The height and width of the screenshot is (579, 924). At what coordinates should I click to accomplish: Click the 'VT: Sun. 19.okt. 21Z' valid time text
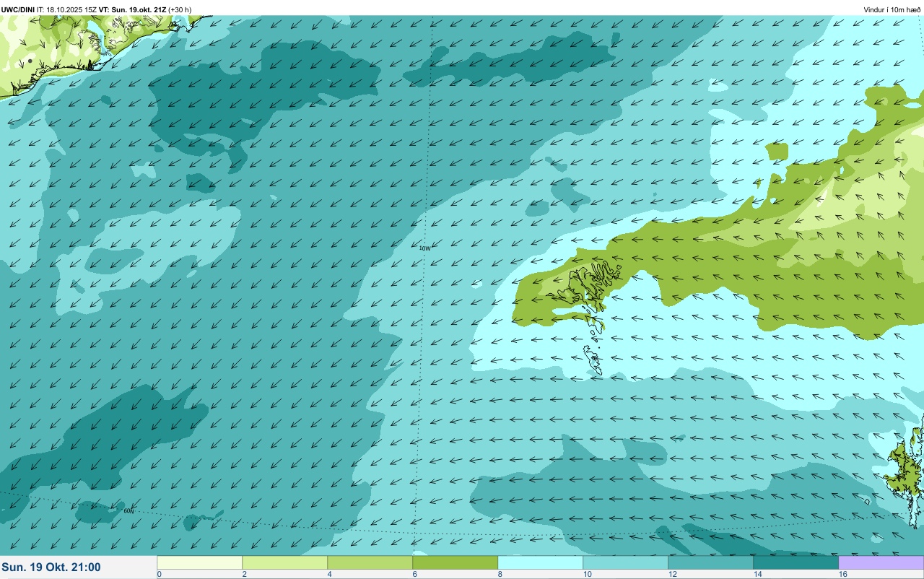(x=132, y=9)
